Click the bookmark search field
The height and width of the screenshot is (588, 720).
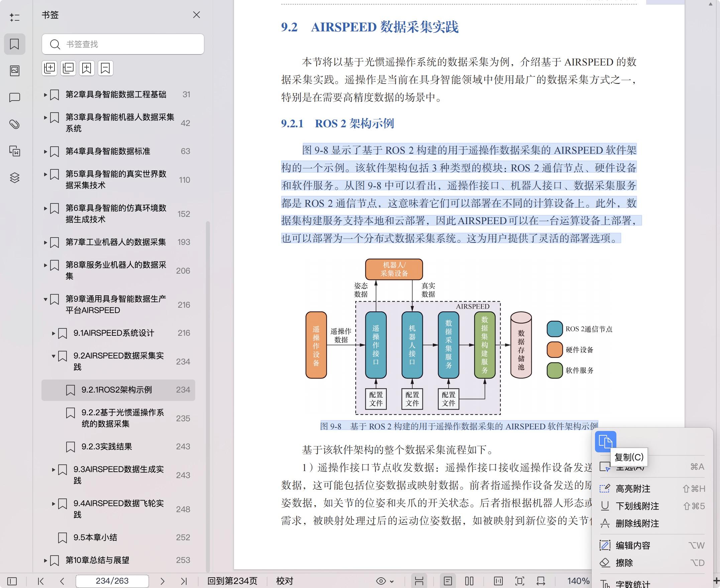[123, 44]
